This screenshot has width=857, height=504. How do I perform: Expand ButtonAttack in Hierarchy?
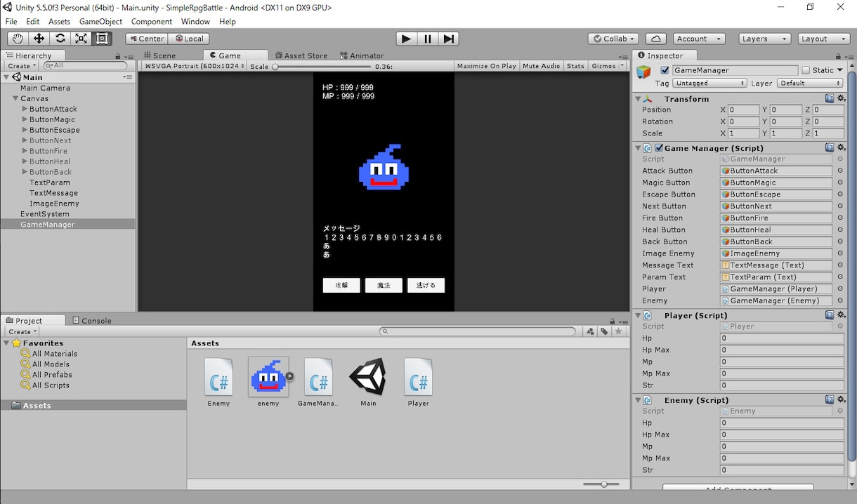click(x=25, y=109)
